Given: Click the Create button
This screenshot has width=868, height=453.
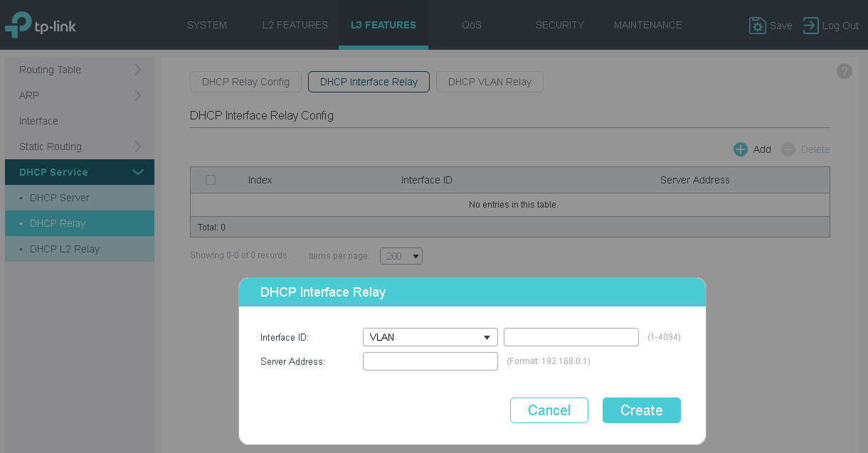Looking at the screenshot, I should click(642, 410).
